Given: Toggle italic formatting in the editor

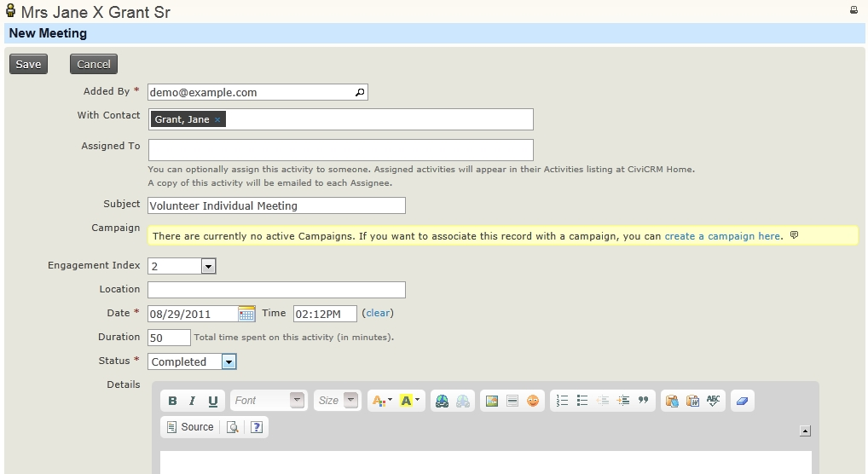Looking at the screenshot, I should point(193,401).
